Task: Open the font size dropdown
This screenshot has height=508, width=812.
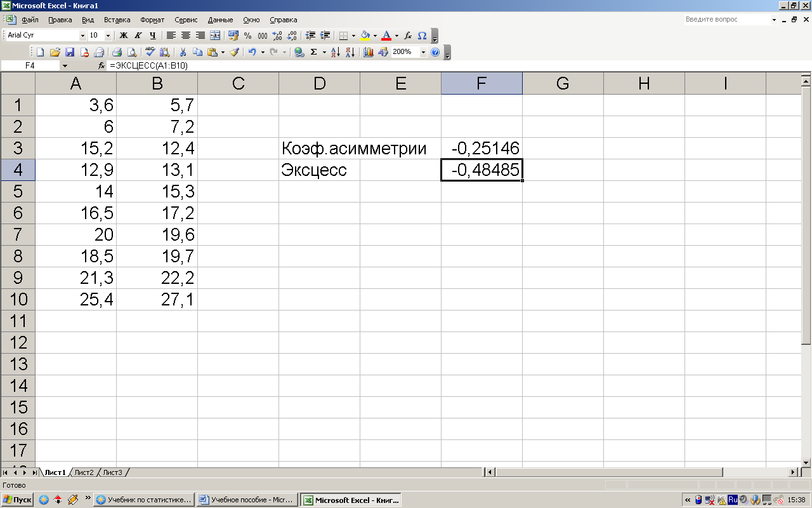Action: (x=108, y=36)
